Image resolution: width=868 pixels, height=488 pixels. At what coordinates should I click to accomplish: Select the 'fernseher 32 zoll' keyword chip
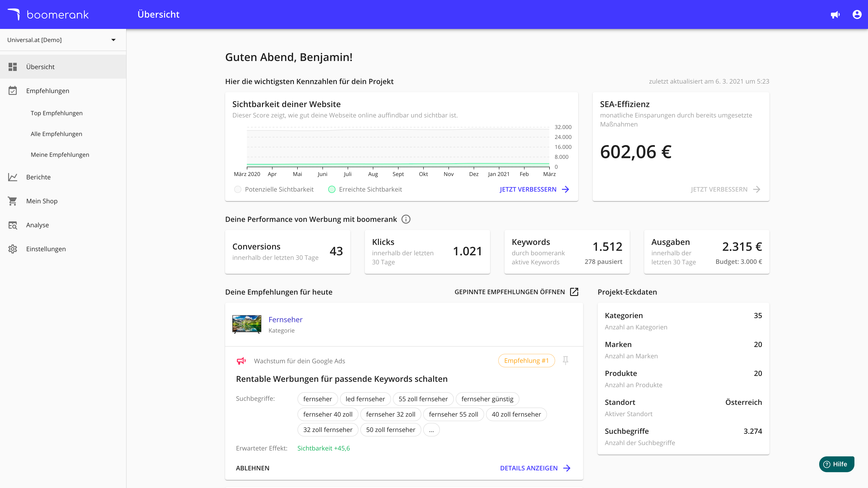pos(391,414)
